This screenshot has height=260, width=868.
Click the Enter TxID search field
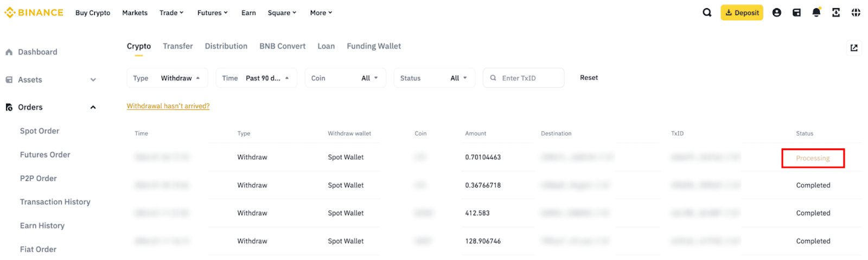[x=529, y=78]
